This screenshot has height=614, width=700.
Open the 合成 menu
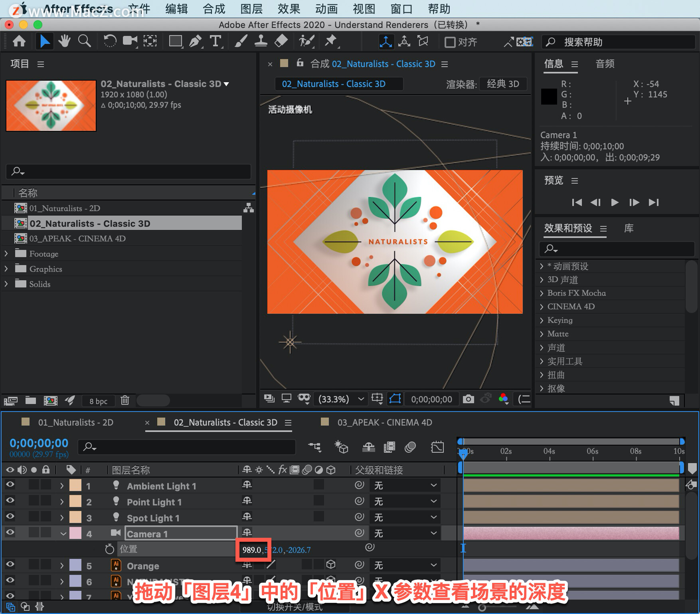coord(214,9)
